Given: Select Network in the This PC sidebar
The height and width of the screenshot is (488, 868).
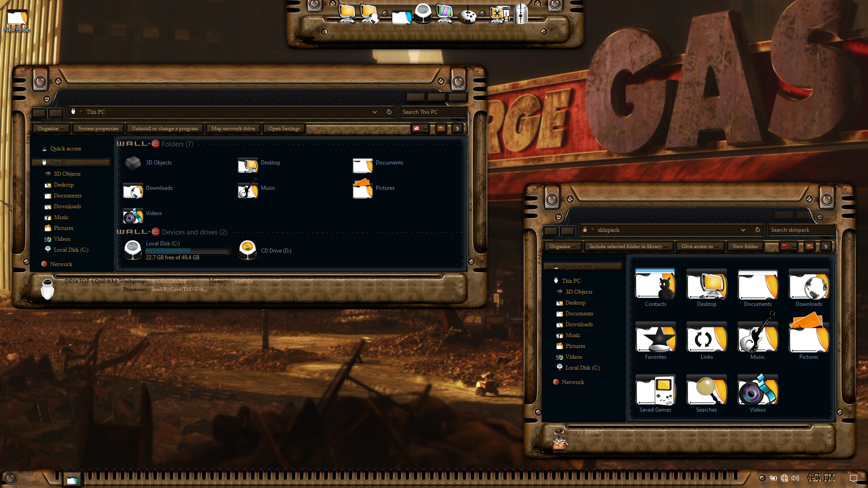Looking at the screenshot, I should pyautogui.click(x=61, y=264).
